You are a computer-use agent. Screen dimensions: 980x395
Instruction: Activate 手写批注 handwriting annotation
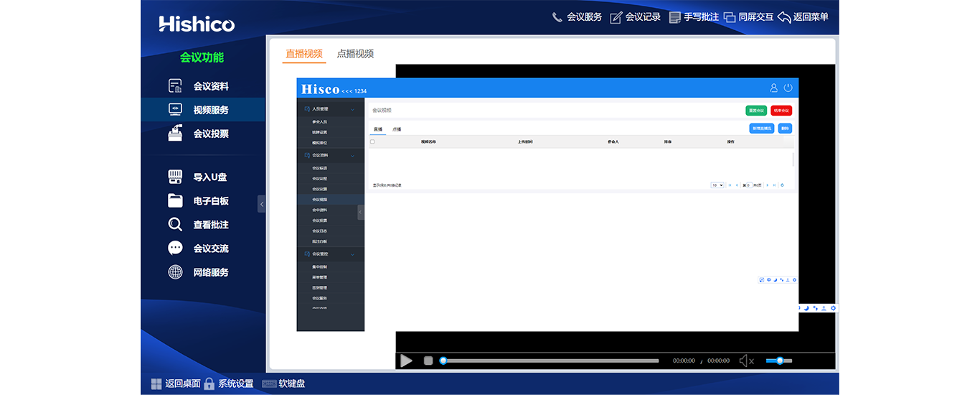693,17
